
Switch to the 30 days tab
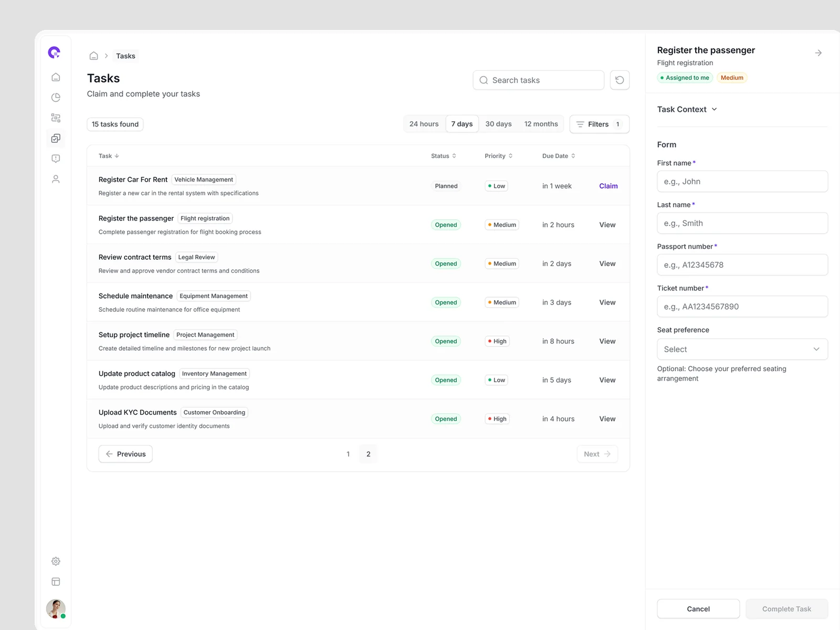498,124
